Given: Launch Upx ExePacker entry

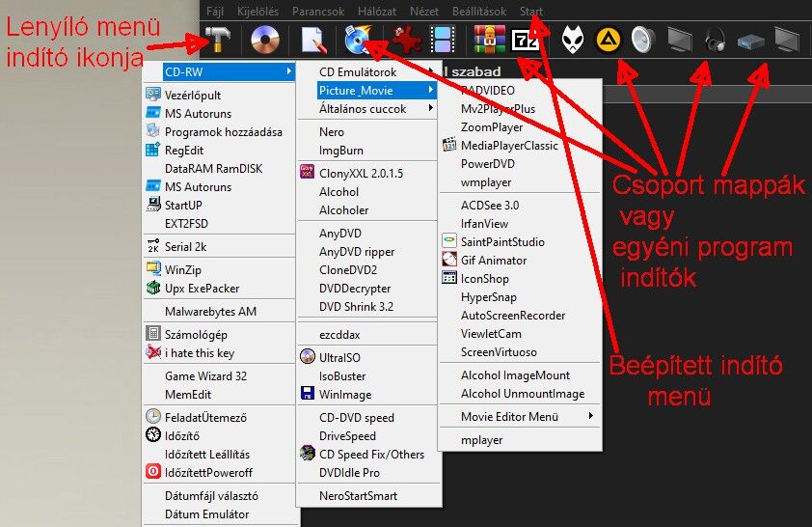Looking at the screenshot, I should click(220, 289).
